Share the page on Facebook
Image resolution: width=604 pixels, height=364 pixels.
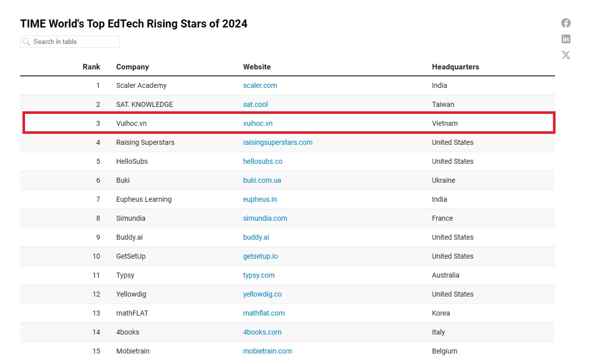tap(565, 23)
